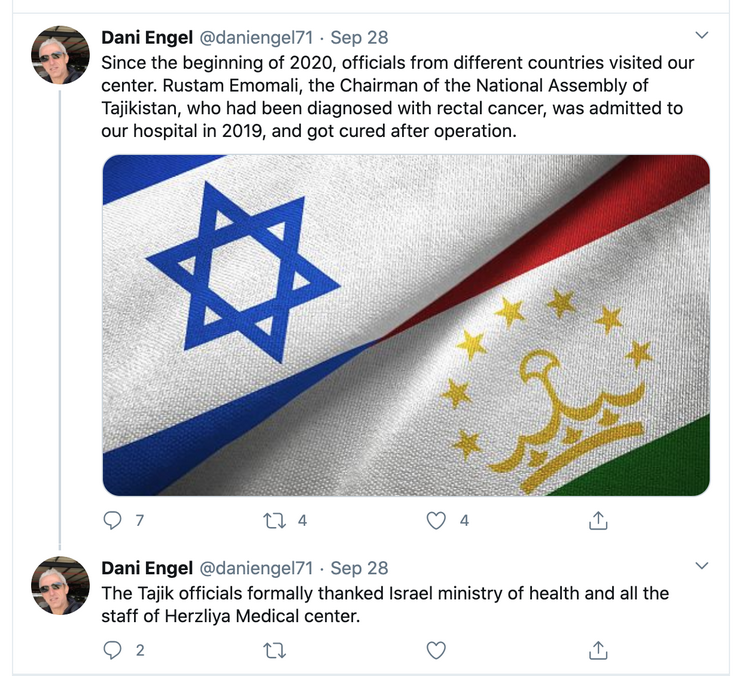Share the tweet with the flags image
This screenshot has height=676, width=742.
tap(598, 520)
